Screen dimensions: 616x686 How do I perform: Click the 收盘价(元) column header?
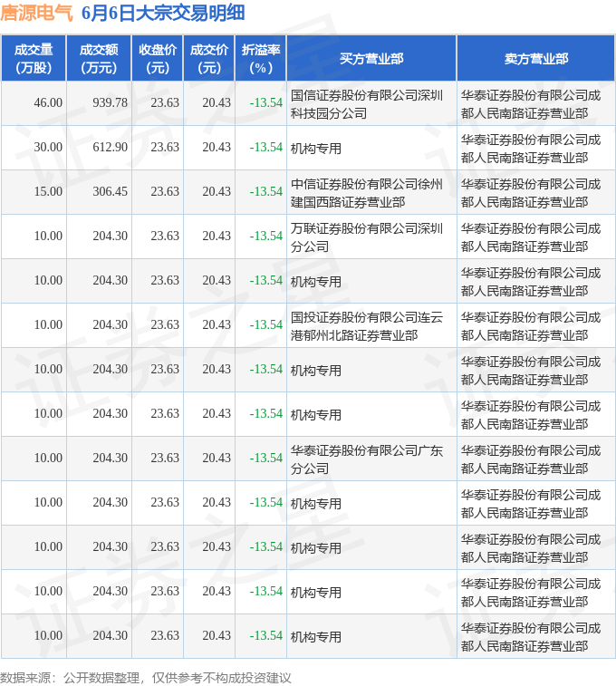tap(158, 59)
